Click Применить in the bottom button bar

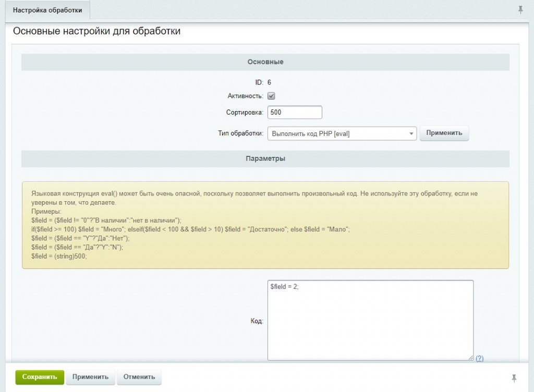[x=90, y=377]
